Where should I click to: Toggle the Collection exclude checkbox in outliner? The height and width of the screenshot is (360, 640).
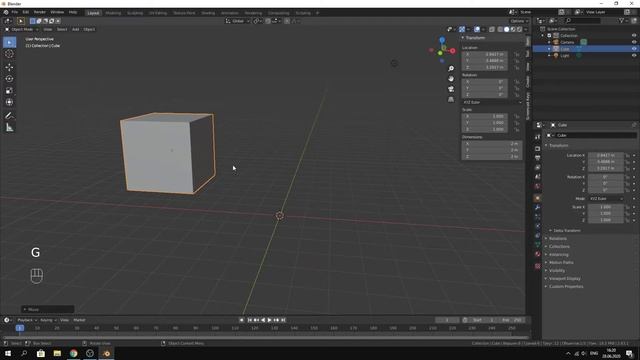tap(549, 36)
